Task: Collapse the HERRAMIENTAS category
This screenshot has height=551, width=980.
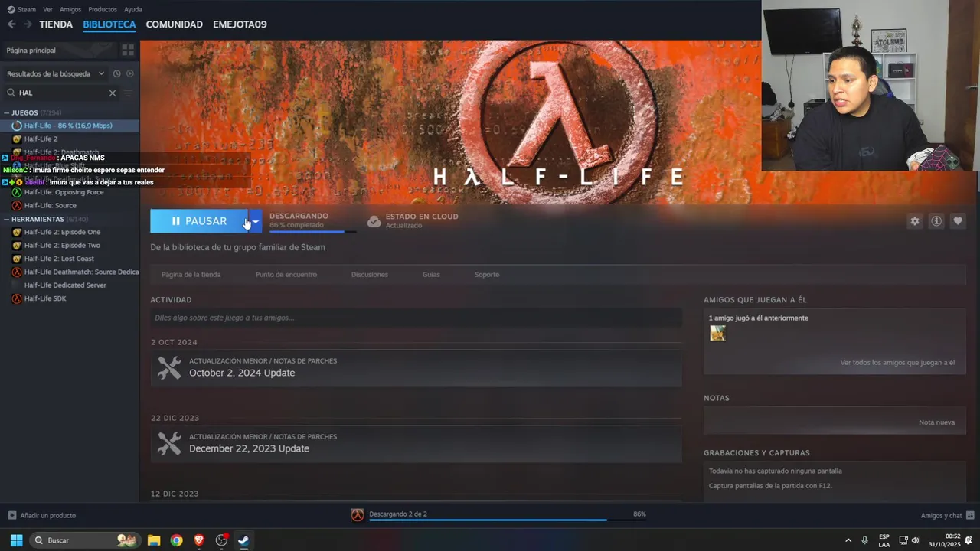Action: tap(7, 219)
